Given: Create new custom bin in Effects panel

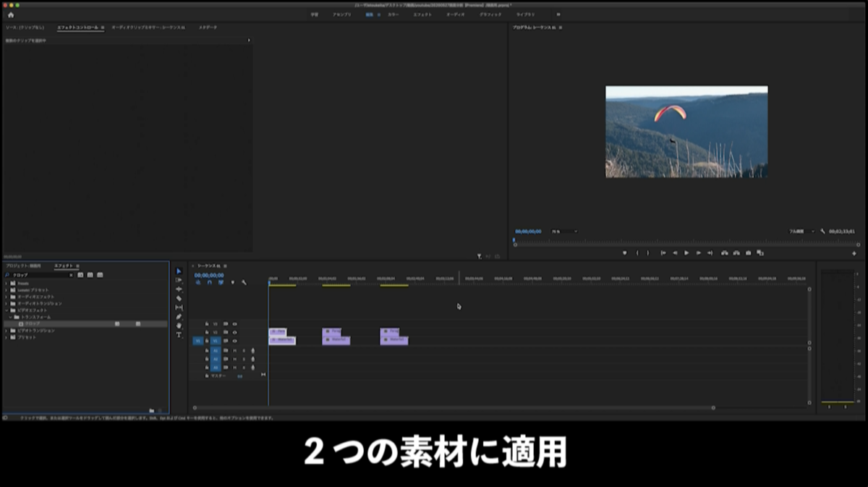Looking at the screenshot, I should pyautogui.click(x=152, y=410).
